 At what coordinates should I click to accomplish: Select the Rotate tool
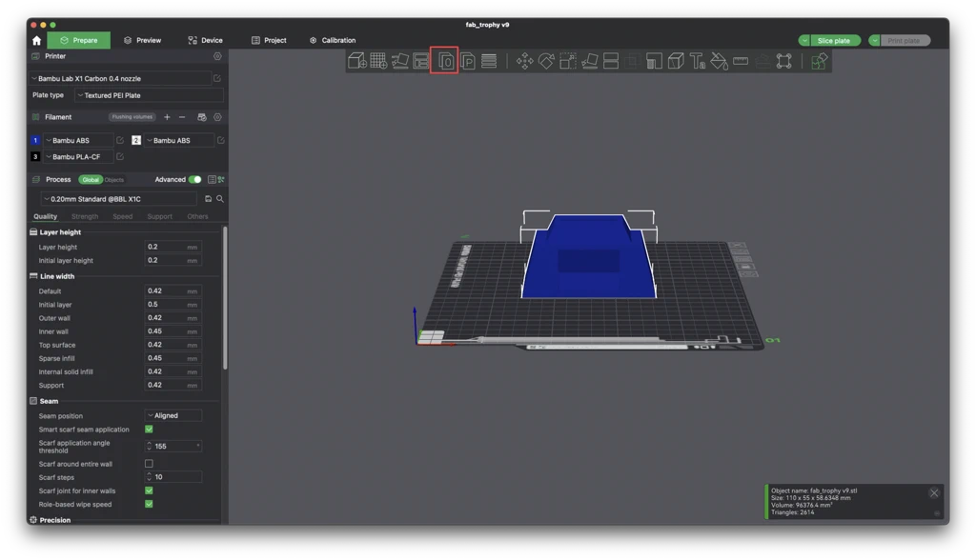(546, 61)
